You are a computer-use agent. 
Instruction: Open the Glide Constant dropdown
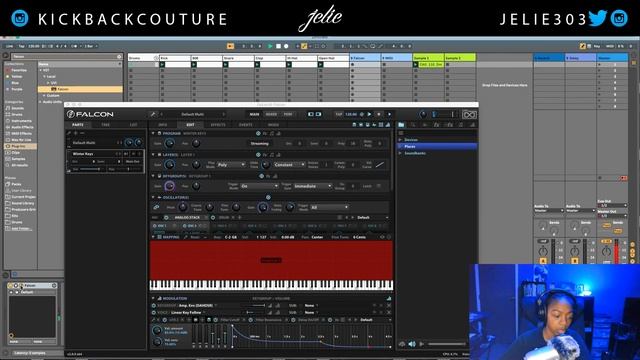coord(289,164)
